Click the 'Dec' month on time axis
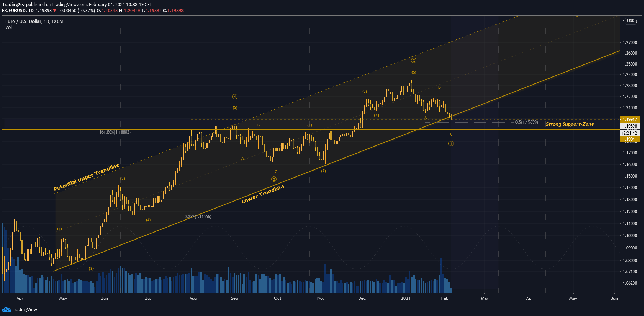 [362, 298]
